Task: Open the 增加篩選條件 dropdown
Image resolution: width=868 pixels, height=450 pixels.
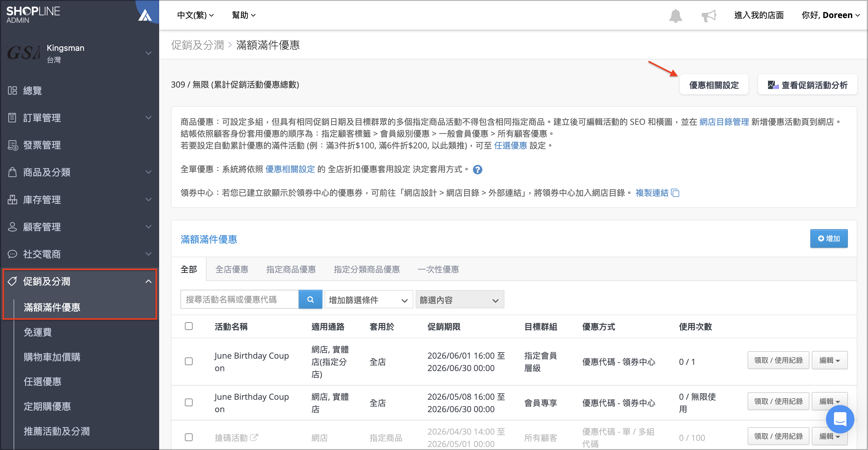Action: click(369, 300)
